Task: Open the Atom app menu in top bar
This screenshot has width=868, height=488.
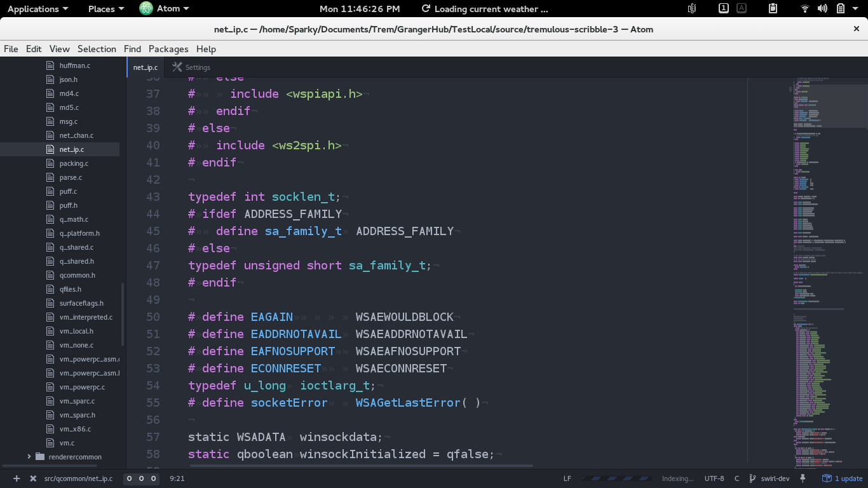Action: 165,9
